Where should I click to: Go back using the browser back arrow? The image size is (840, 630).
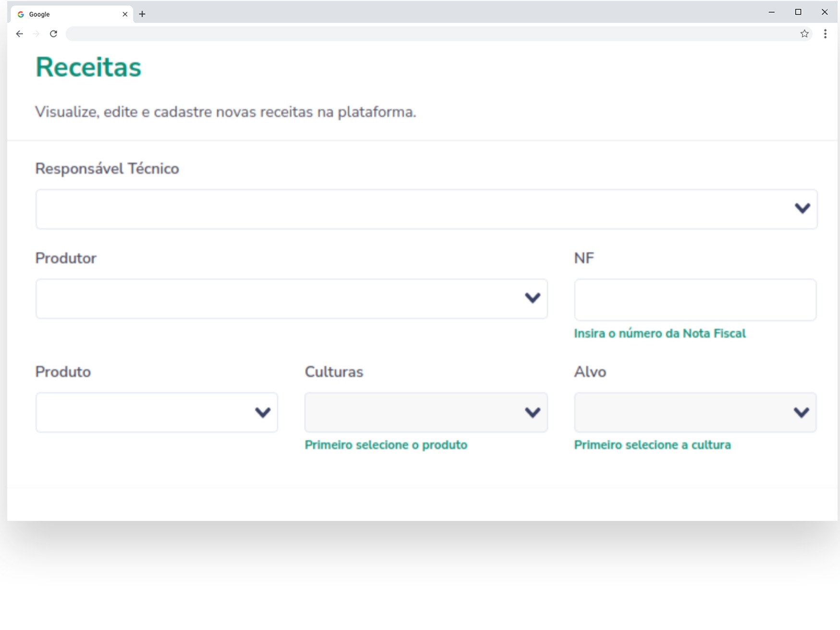click(x=19, y=34)
